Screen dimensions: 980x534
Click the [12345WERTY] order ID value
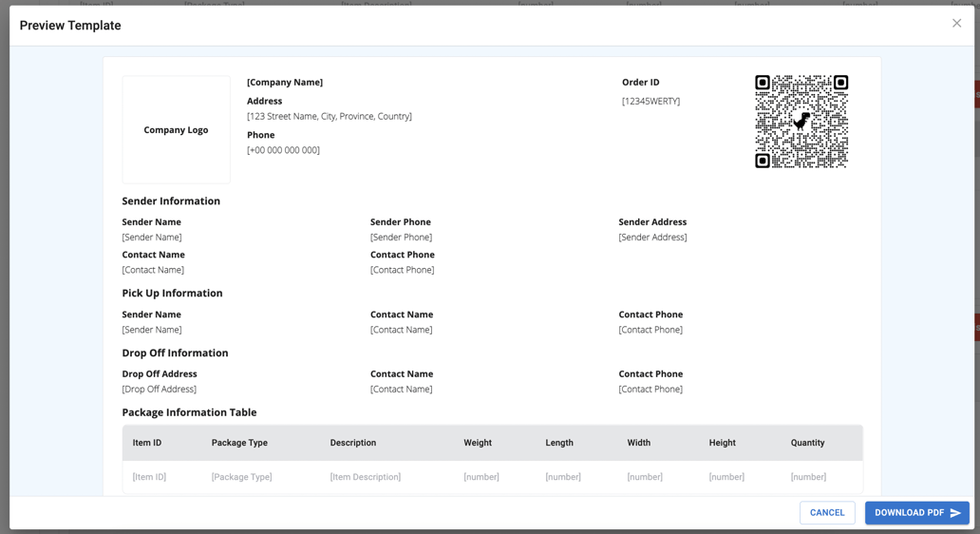650,101
